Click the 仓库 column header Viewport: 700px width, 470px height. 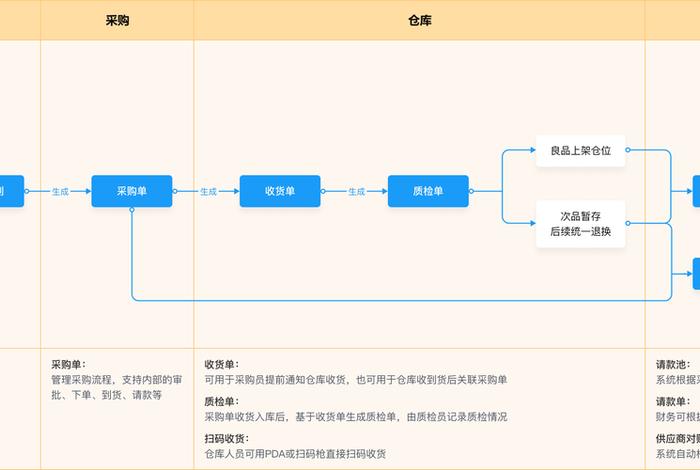[421, 20]
